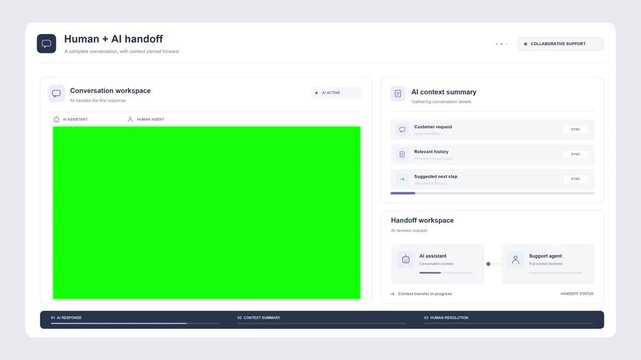This screenshot has height=360, width=641.
Task: Click the AI assistant card title
Action: coord(433,256)
